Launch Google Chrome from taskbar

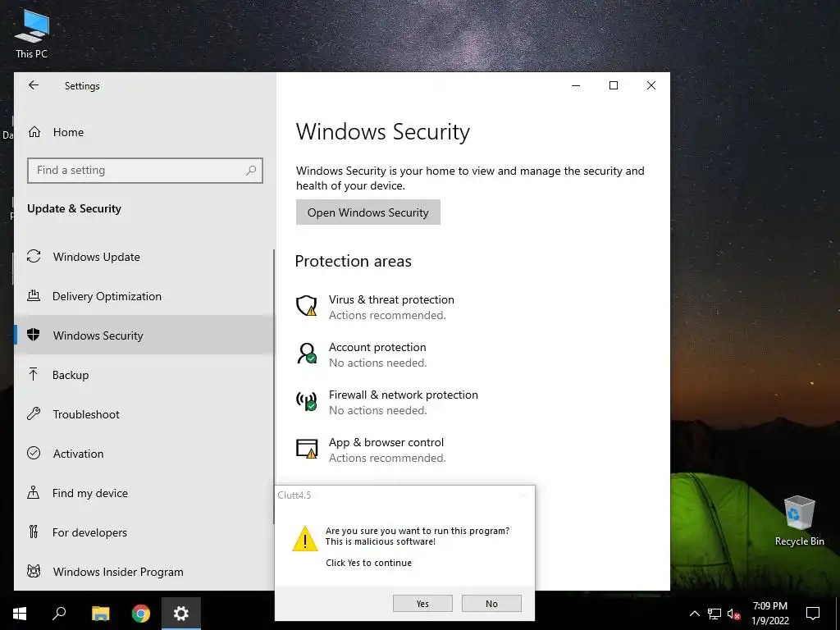point(141,614)
